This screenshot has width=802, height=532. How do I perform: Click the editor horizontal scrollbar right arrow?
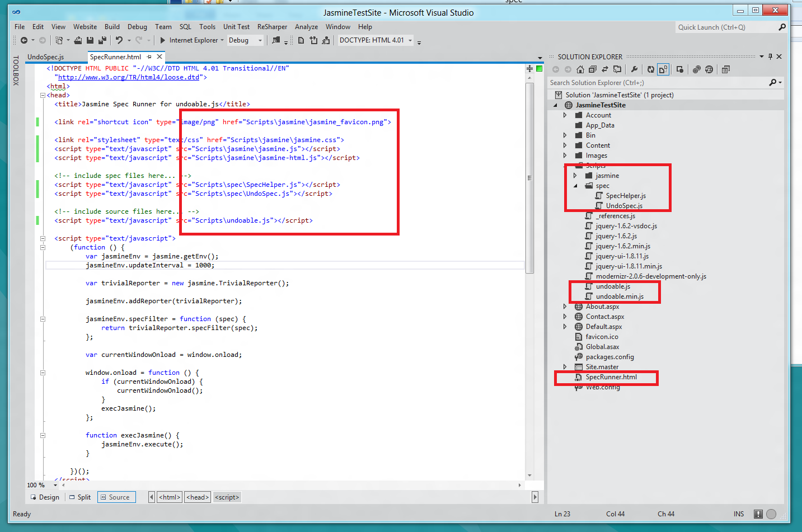click(x=520, y=485)
